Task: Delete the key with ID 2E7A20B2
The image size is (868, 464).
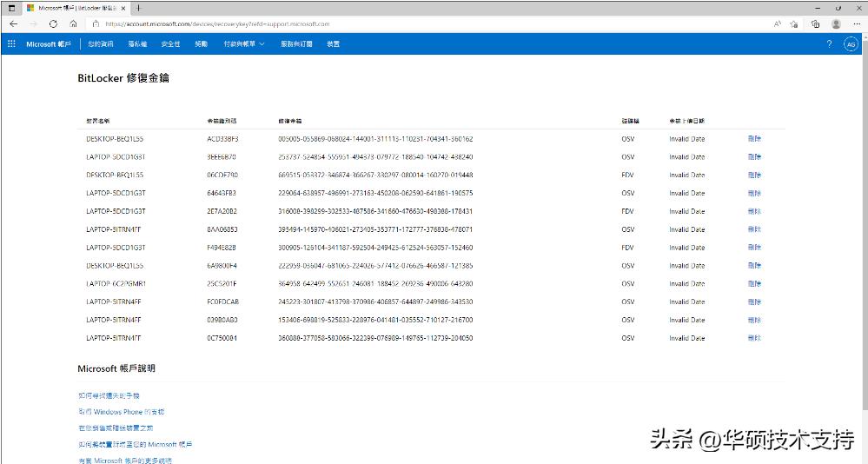Action: point(754,211)
